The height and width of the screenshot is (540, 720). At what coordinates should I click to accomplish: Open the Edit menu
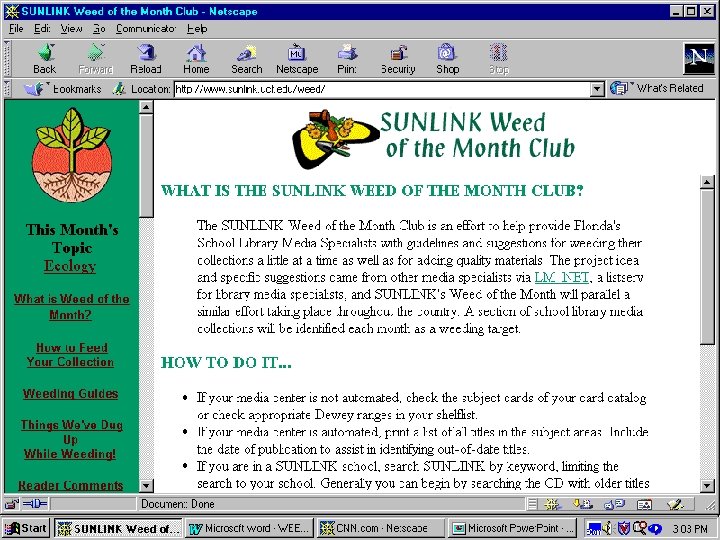42,29
